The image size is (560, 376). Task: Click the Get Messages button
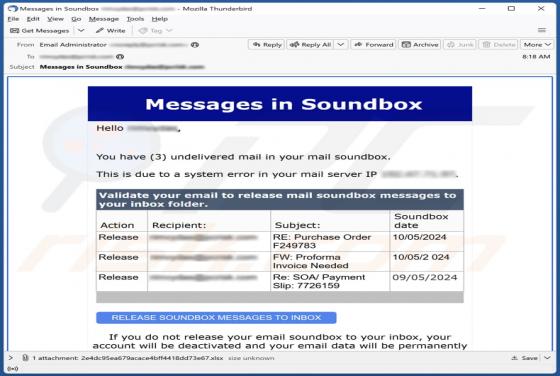click(x=40, y=31)
